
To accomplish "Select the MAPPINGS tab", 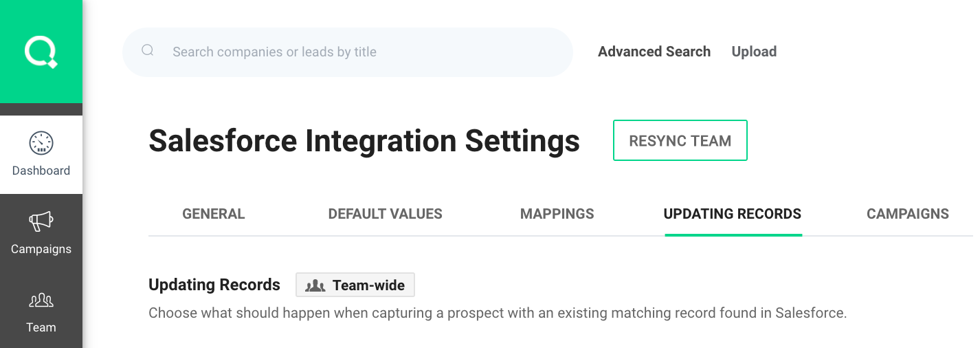I will [x=557, y=214].
